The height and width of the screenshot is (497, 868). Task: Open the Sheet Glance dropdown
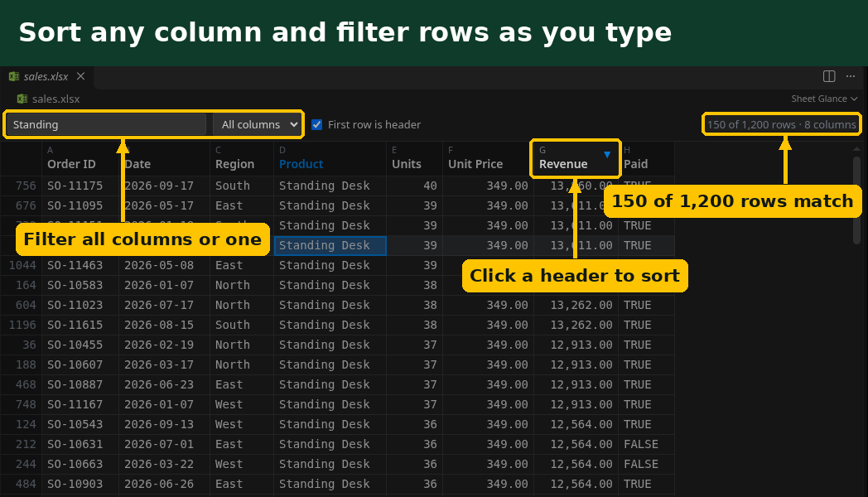[x=824, y=99]
